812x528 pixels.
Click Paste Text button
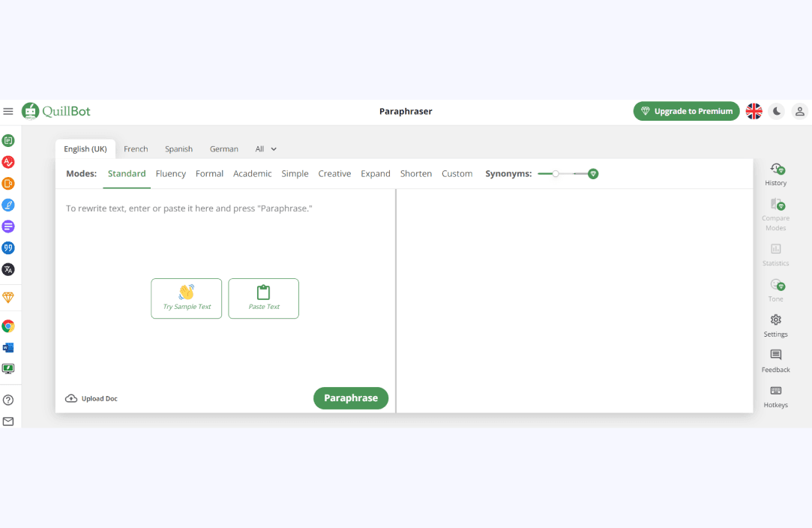264,298
